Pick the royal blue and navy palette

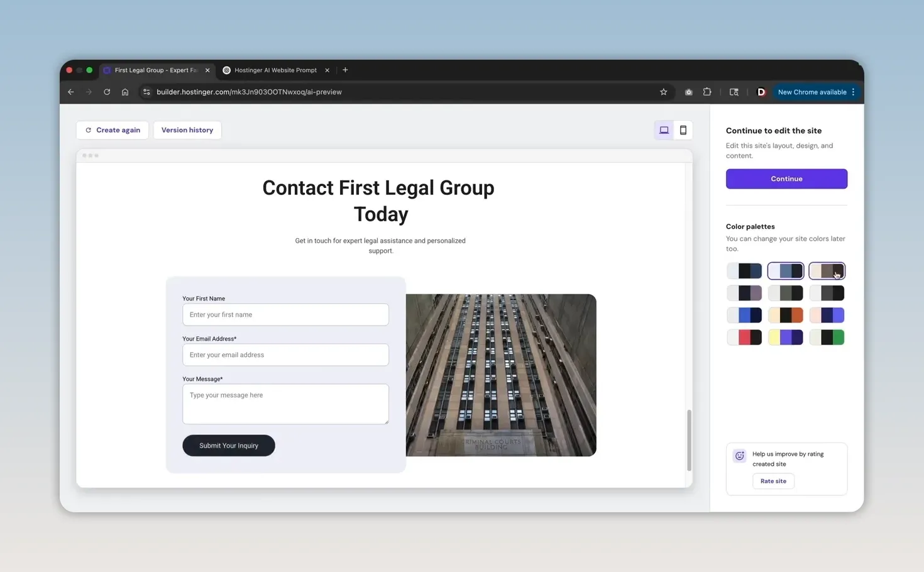pos(744,315)
